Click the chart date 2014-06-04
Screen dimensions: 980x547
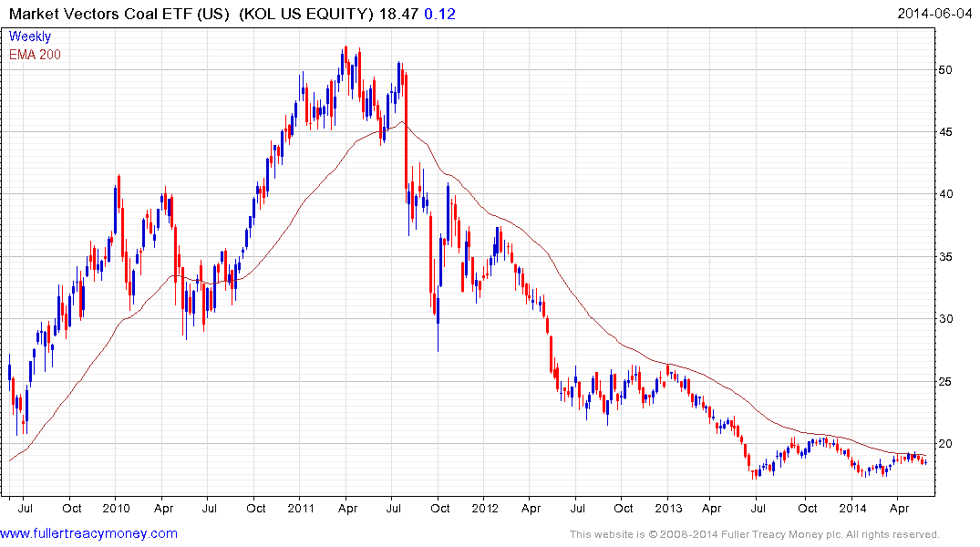pyautogui.click(x=935, y=13)
